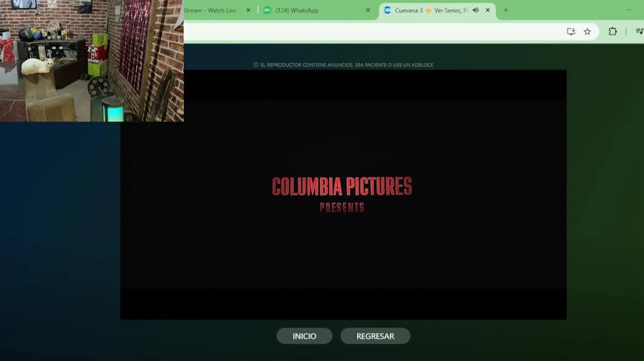The width and height of the screenshot is (644, 361).
Task: Click the install app icon in address bar
Action: tap(571, 32)
